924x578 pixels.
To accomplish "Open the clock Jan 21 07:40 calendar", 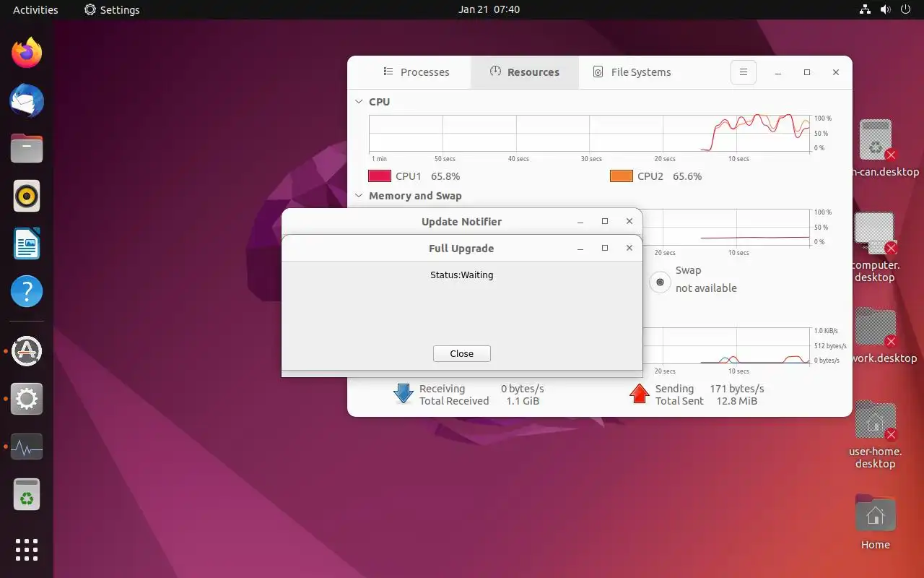I will [489, 9].
